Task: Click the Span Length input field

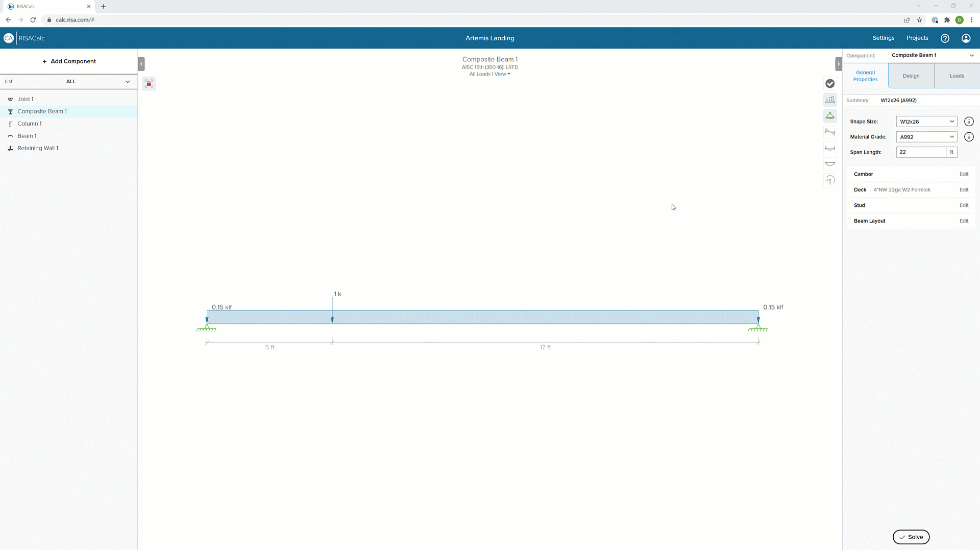Action: coord(921,152)
